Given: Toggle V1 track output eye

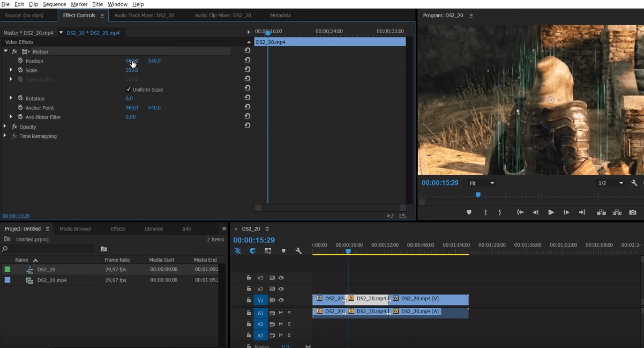Looking at the screenshot, I should click(x=281, y=300).
